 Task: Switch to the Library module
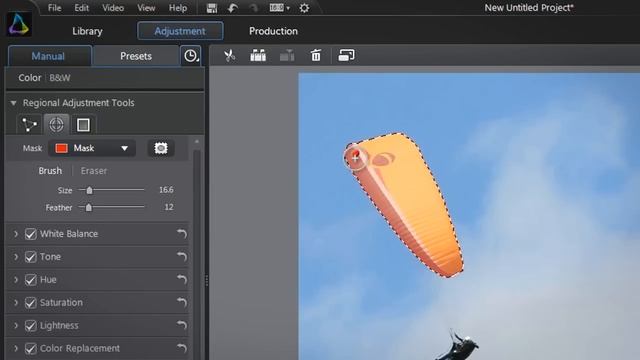pyautogui.click(x=87, y=31)
